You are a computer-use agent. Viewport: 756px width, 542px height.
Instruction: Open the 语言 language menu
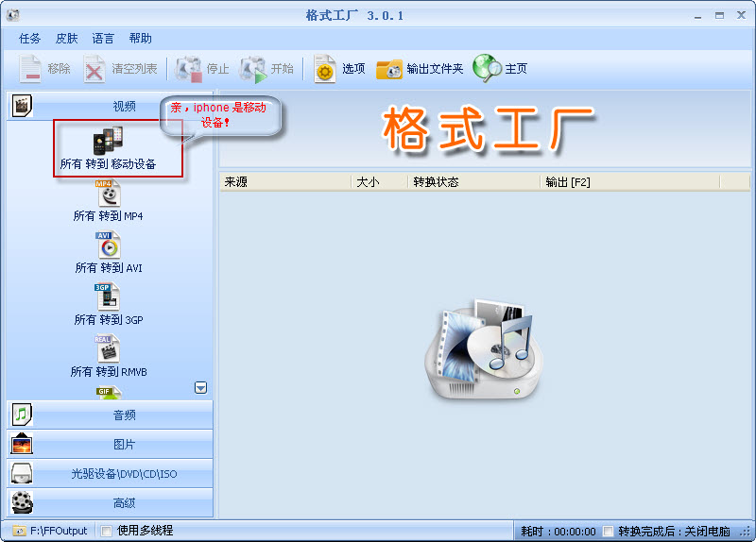(x=103, y=39)
